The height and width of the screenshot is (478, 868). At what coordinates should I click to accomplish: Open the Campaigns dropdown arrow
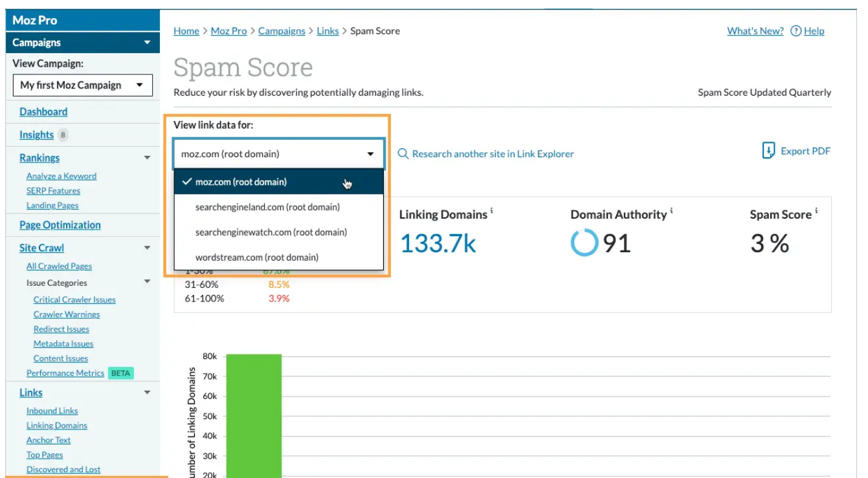(x=148, y=43)
